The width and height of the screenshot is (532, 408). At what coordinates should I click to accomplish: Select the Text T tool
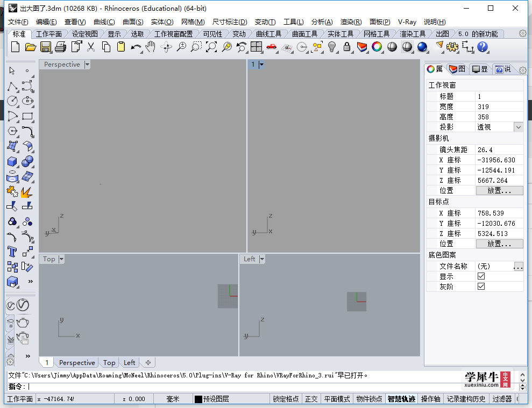(12, 252)
